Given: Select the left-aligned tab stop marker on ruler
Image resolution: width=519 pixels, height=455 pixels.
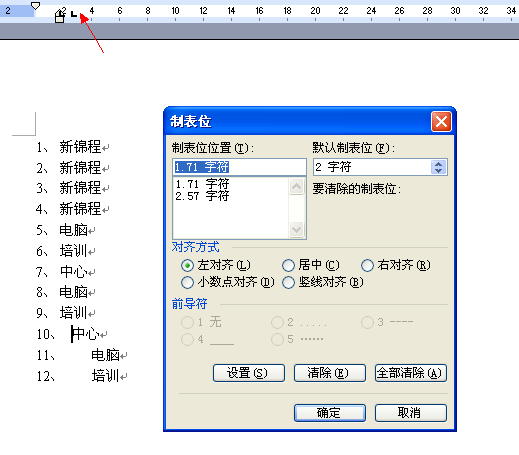Looking at the screenshot, I should click(74, 14).
